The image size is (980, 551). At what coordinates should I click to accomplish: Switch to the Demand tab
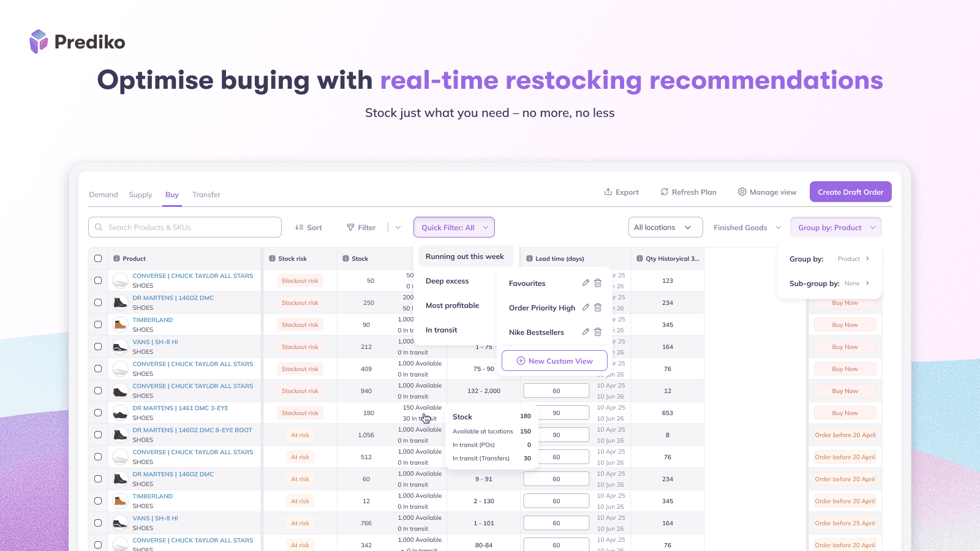coord(104,195)
